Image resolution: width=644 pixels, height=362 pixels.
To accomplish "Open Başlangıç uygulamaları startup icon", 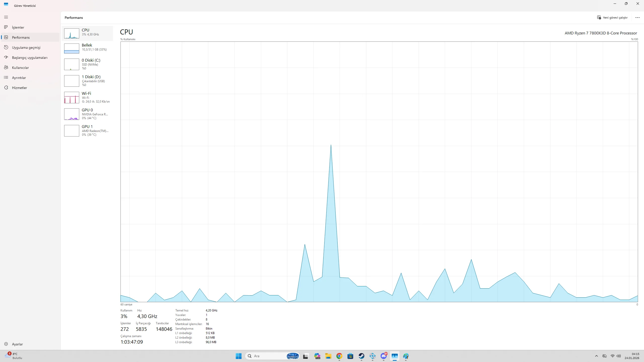I will point(6,57).
